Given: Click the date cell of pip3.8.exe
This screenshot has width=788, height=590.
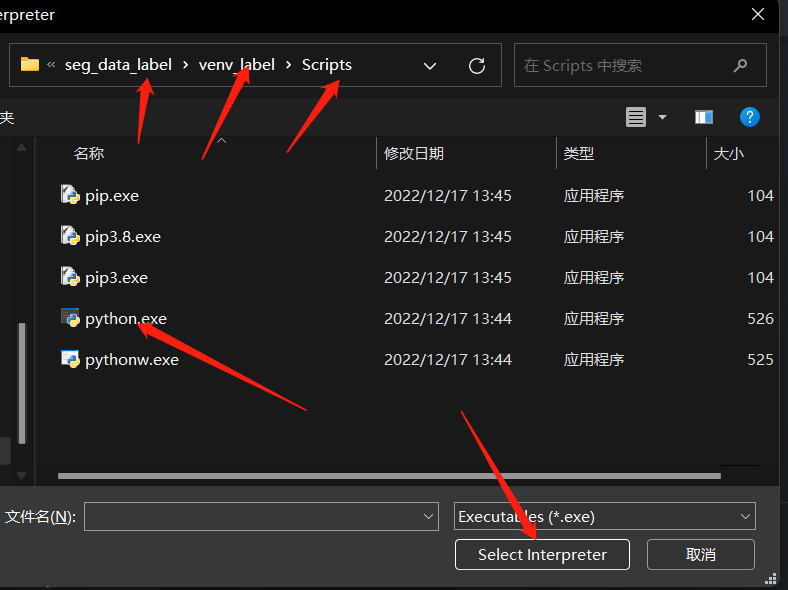Looking at the screenshot, I should pos(448,237).
